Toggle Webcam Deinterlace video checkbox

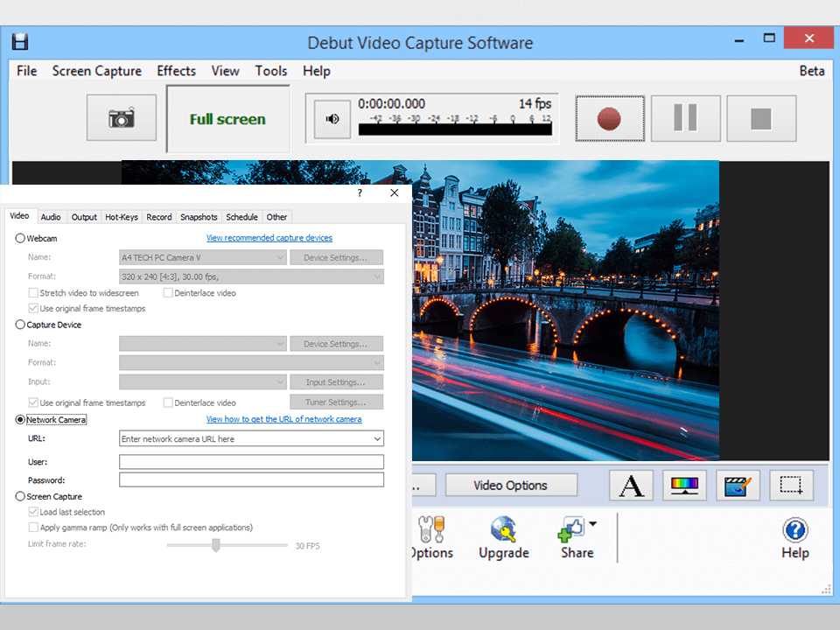pos(168,293)
